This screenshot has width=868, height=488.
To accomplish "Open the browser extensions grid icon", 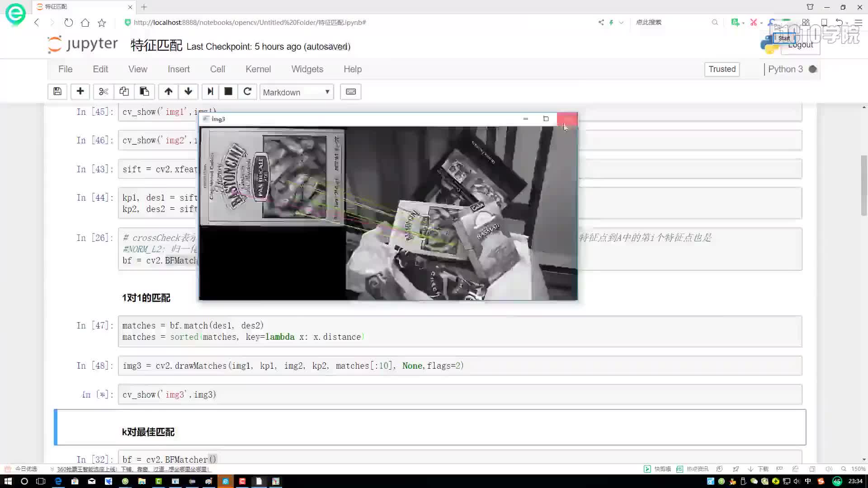I will [x=806, y=22].
